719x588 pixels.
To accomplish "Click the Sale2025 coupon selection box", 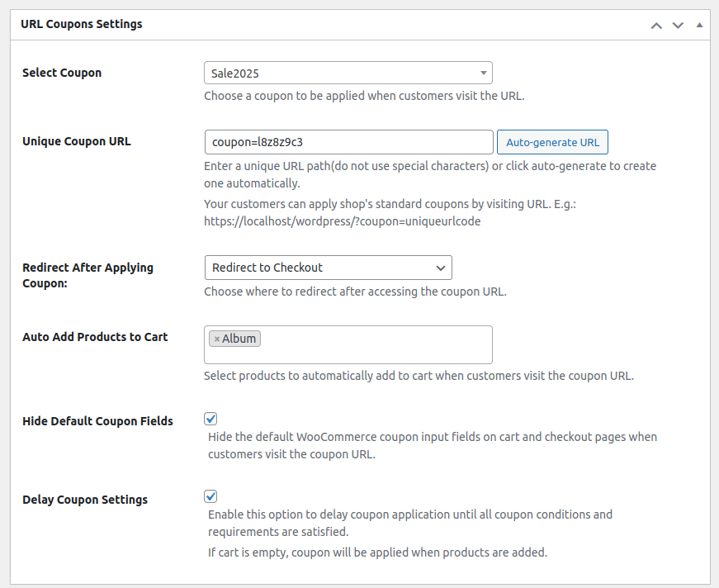I will point(338,73).
